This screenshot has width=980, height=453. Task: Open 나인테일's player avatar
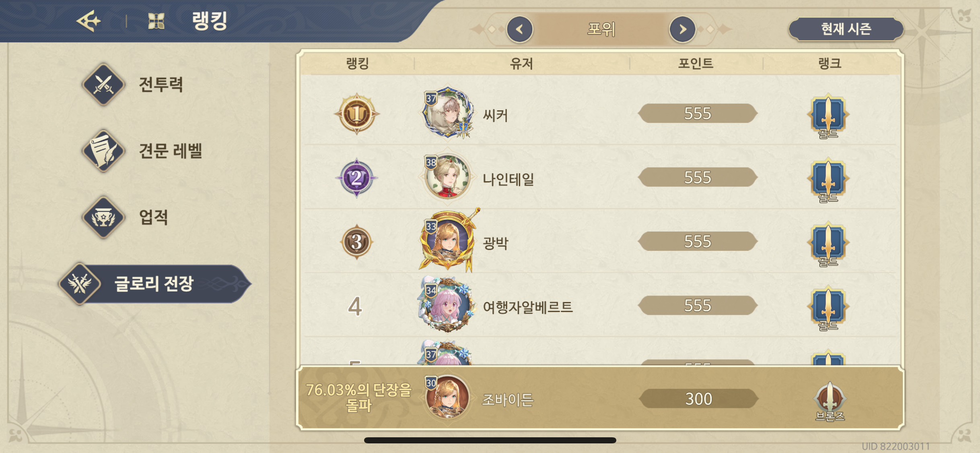pyautogui.click(x=447, y=177)
